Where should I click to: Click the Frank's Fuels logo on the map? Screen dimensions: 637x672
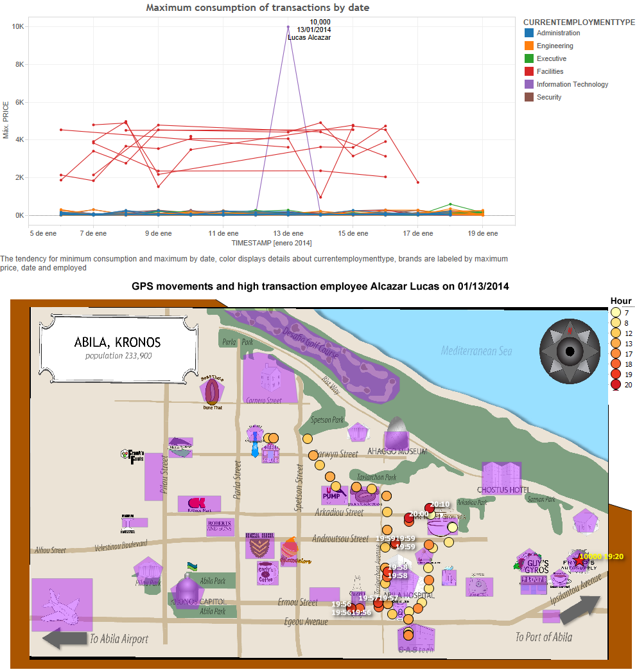click(x=132, y=456)
